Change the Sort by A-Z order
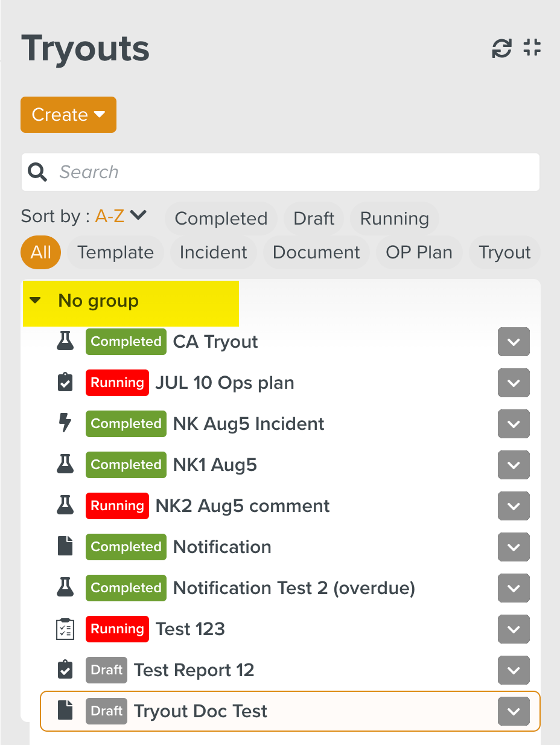The height and width of the screenshot is (745, 560). [121, 216]
